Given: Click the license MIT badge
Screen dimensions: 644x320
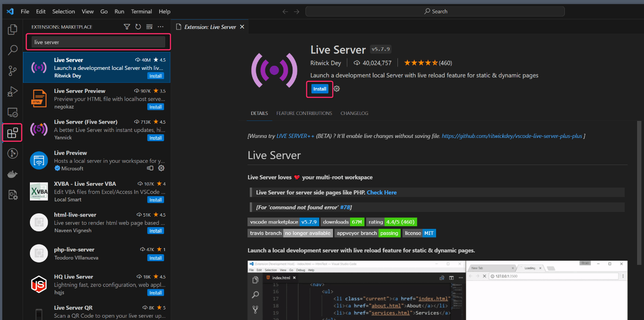Looking at the screenshot, I should tap(419, 233).
